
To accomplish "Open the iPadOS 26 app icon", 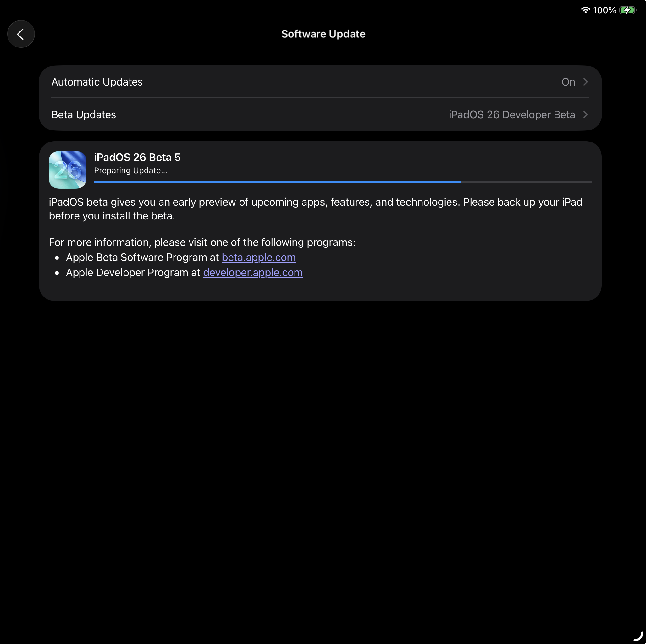I will point(68,169).
